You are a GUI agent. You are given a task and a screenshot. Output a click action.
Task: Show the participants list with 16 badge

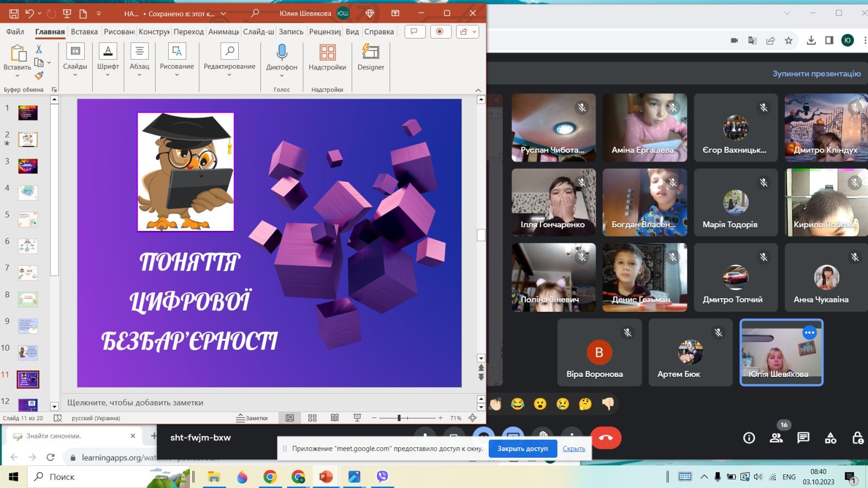tap(776, 438)
